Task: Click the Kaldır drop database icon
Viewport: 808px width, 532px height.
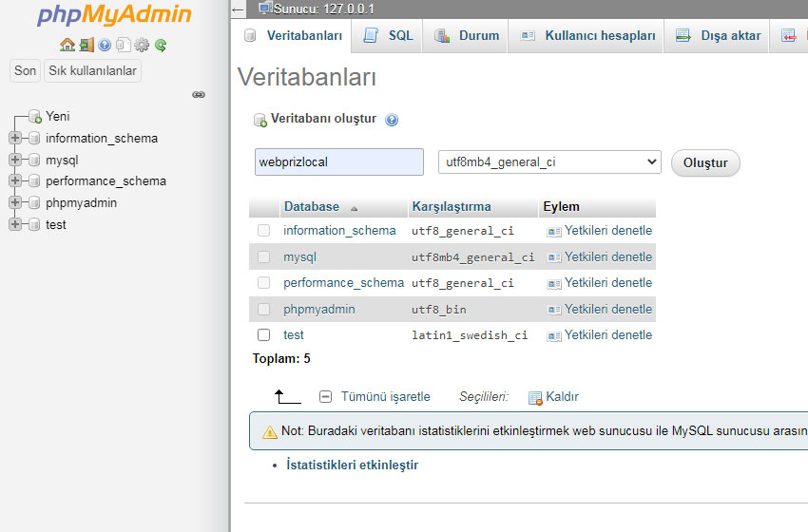Action: [535, 398]
